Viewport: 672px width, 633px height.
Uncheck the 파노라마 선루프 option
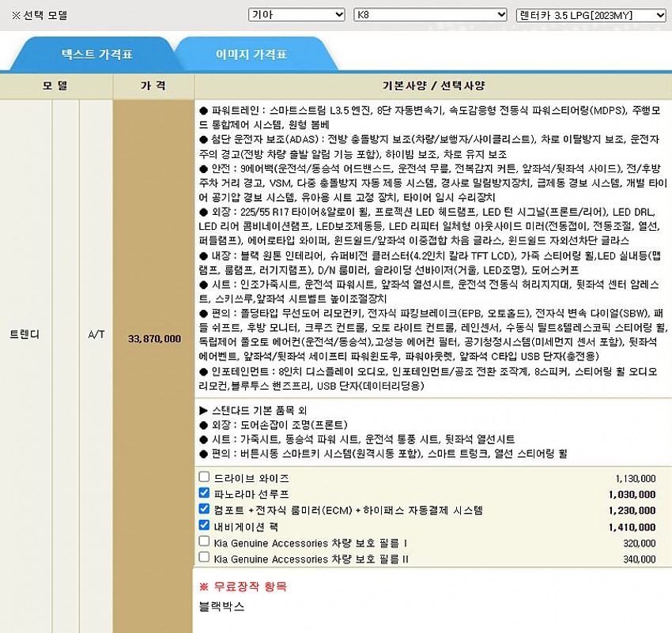(205, 493)
